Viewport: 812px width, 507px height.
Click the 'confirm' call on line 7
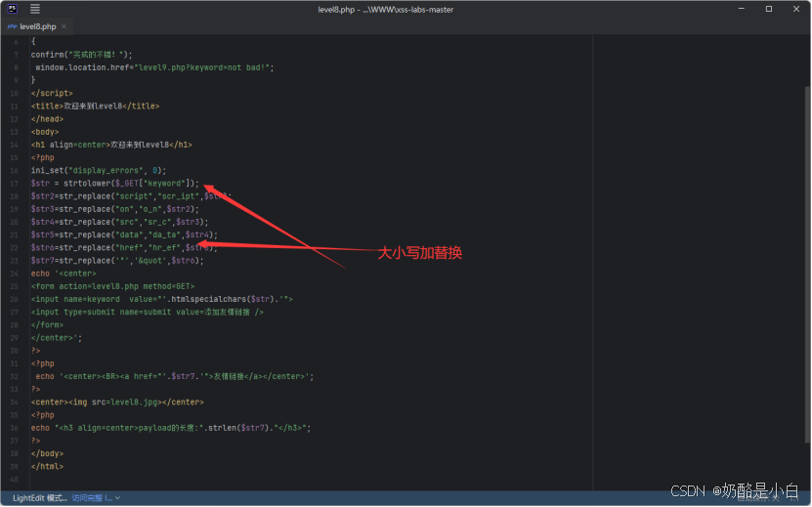[47, 55]
